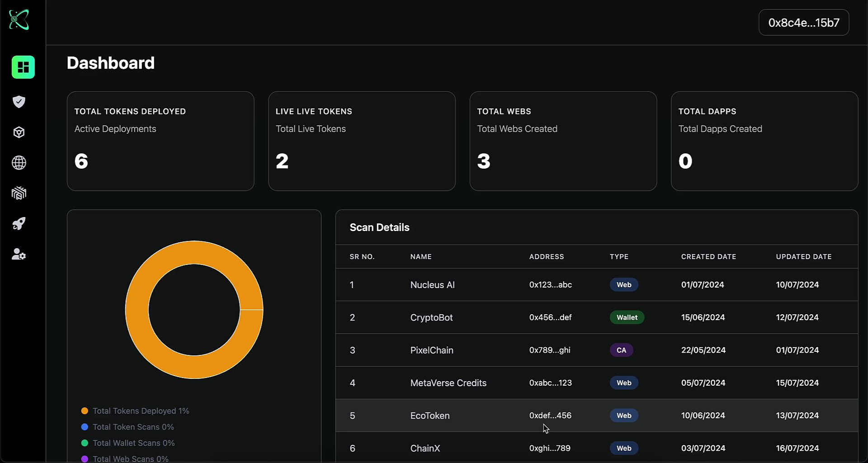Open the shield security section from sidebar

[19, 102]
